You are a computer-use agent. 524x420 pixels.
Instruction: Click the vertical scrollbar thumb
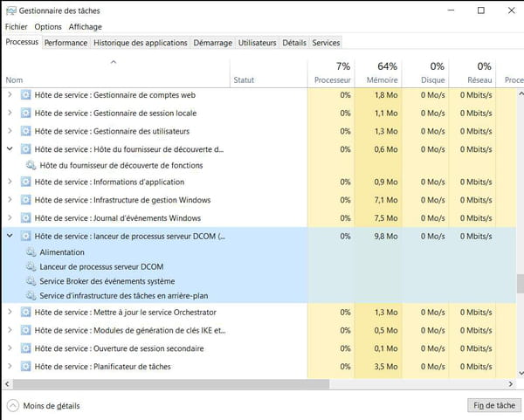click(520, 284)
